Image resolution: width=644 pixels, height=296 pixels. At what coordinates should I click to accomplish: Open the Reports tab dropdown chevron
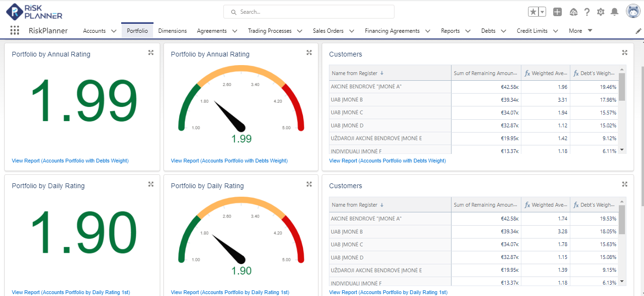tap(468, 31)
